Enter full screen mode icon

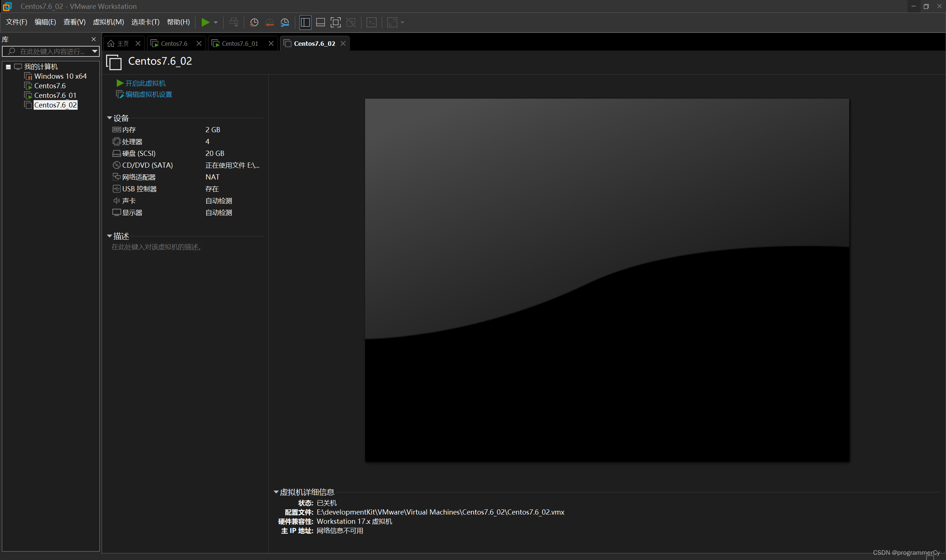(x=335, y=22)
